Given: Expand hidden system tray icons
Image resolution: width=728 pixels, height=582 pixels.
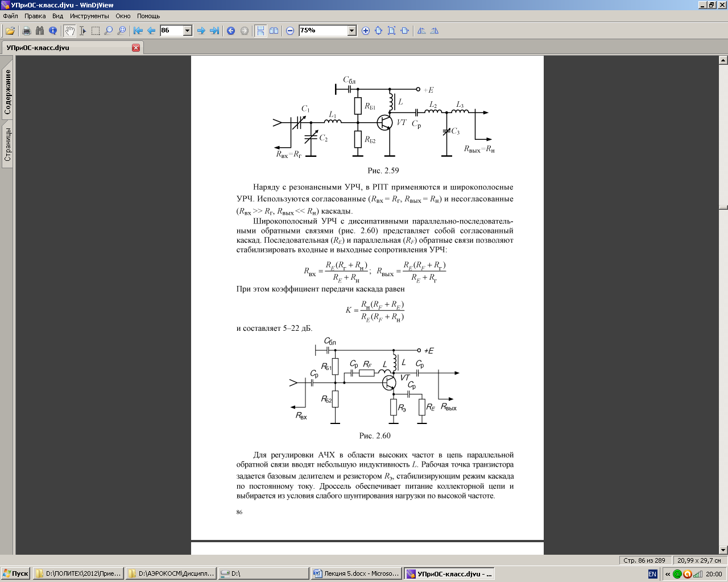Looking at the screenshot, I should coord(668,574).
